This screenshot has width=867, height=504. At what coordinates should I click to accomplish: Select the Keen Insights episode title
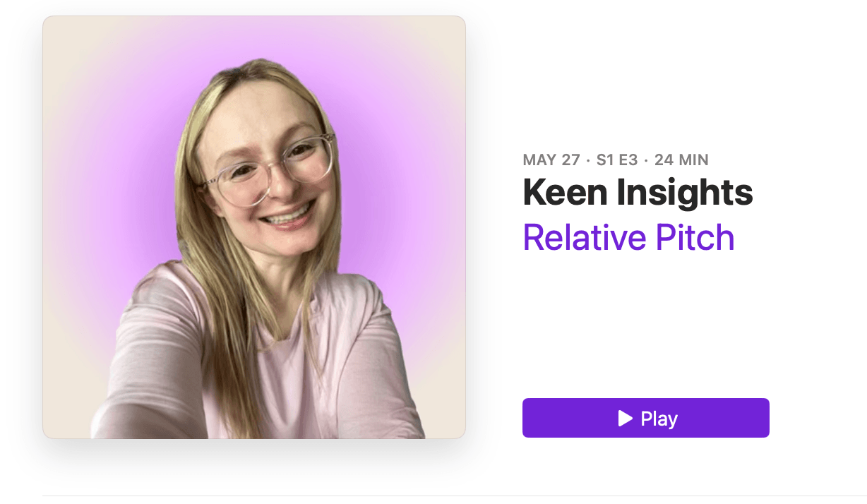tap(638, 192)
